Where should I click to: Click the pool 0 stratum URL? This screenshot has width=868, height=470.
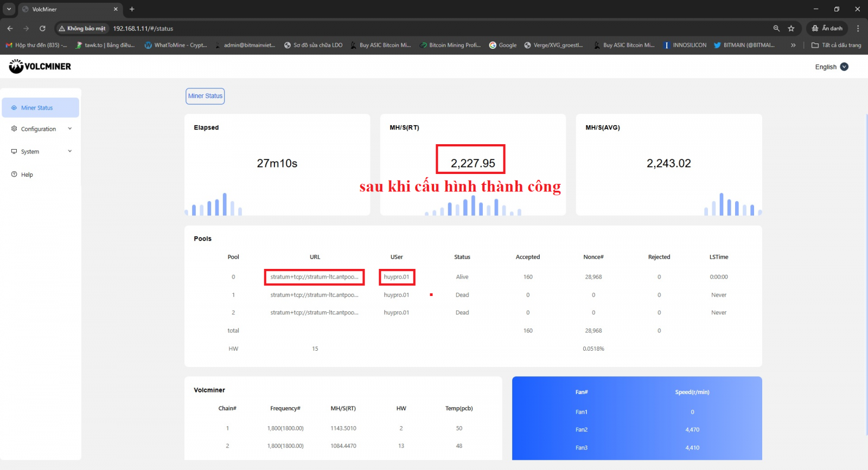pyautogui.click(x=315, y=277)
